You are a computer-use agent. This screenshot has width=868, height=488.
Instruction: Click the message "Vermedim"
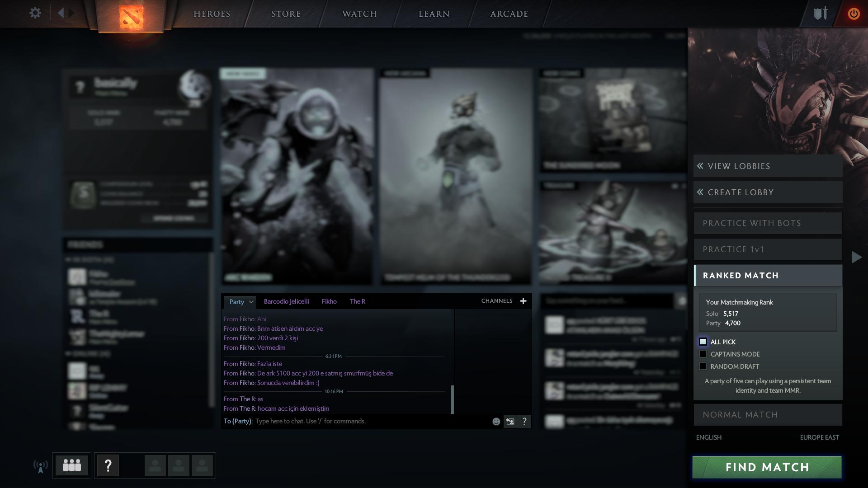pos(271,347)
